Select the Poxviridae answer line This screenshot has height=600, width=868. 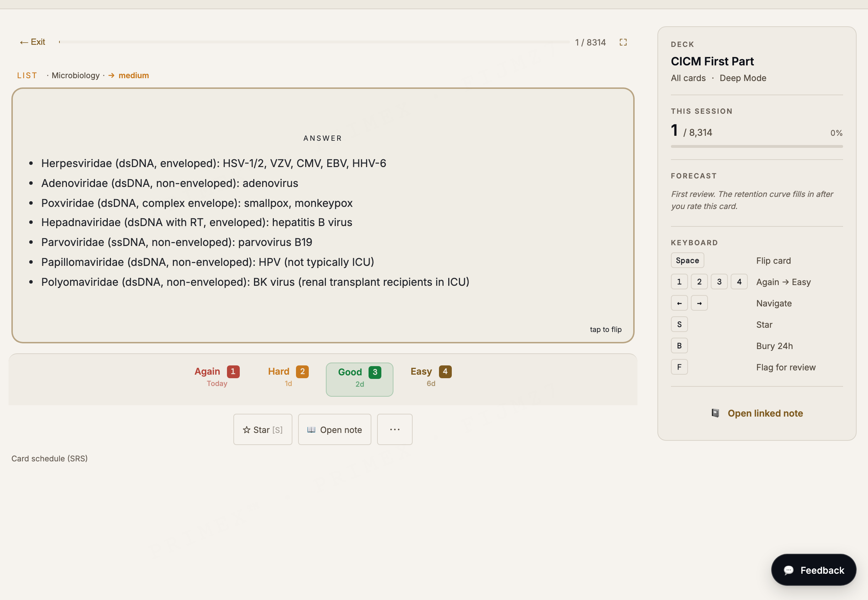pos(197,203)
